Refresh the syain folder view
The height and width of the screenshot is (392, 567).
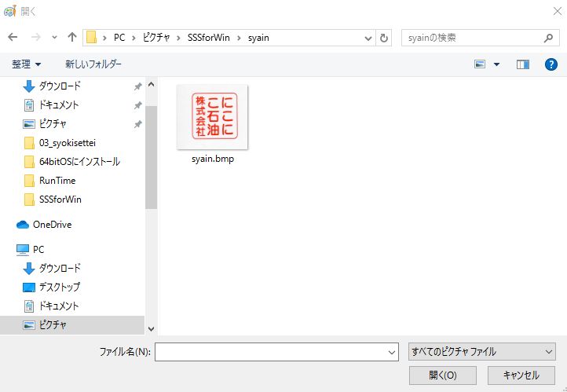384,38
